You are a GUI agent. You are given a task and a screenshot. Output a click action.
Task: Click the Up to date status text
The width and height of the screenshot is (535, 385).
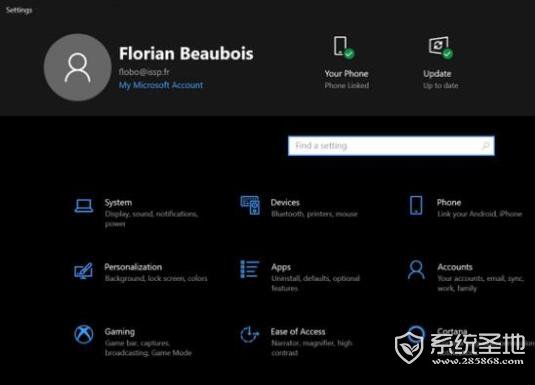tap(440, 86)
